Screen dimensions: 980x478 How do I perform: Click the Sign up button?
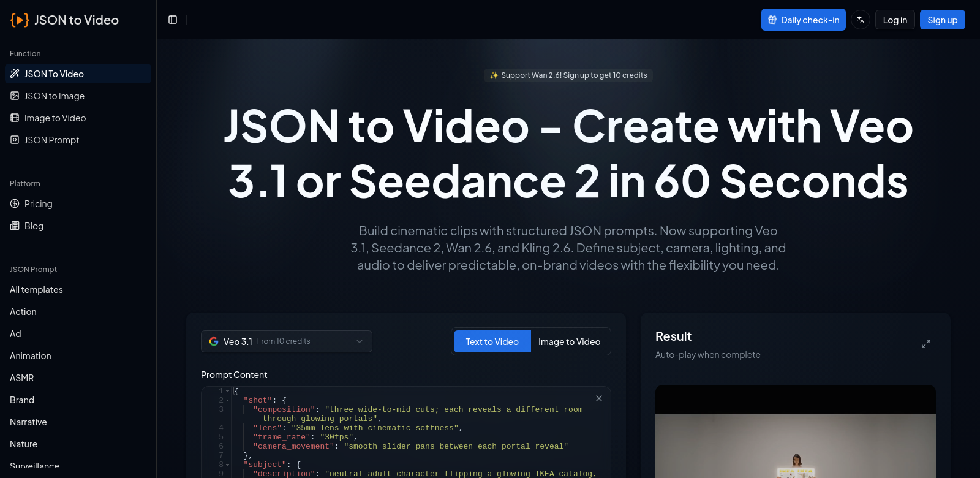tap(943, 20)
